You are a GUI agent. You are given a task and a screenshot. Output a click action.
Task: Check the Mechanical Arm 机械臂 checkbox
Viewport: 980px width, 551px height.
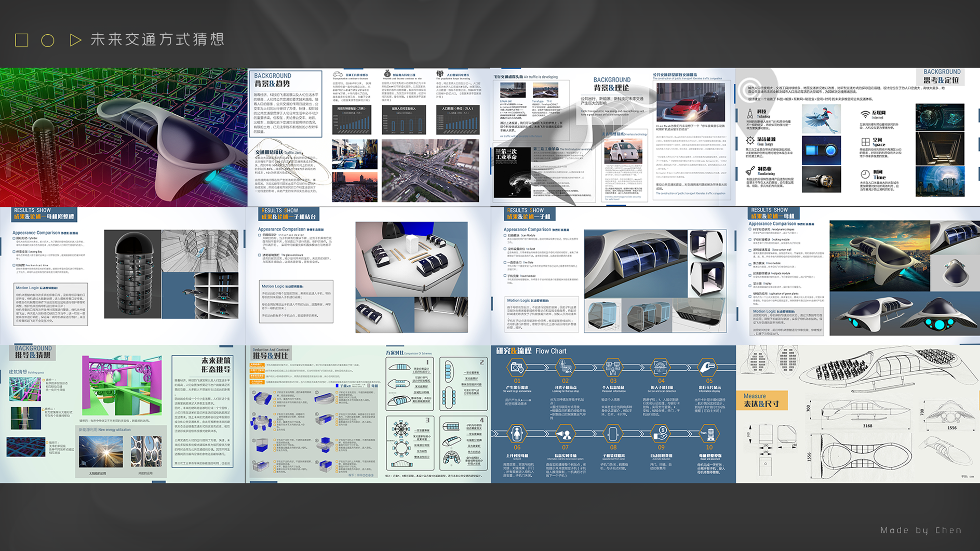[14, 265]
